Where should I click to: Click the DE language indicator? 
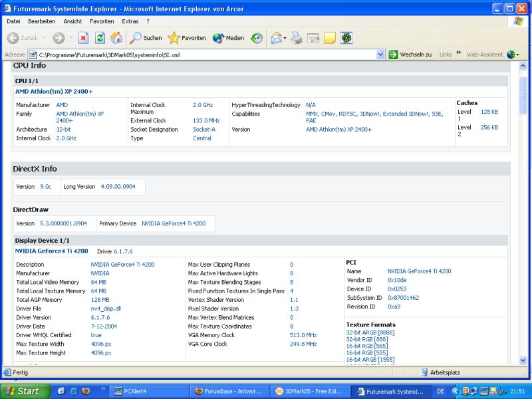[x=440, y=391]
